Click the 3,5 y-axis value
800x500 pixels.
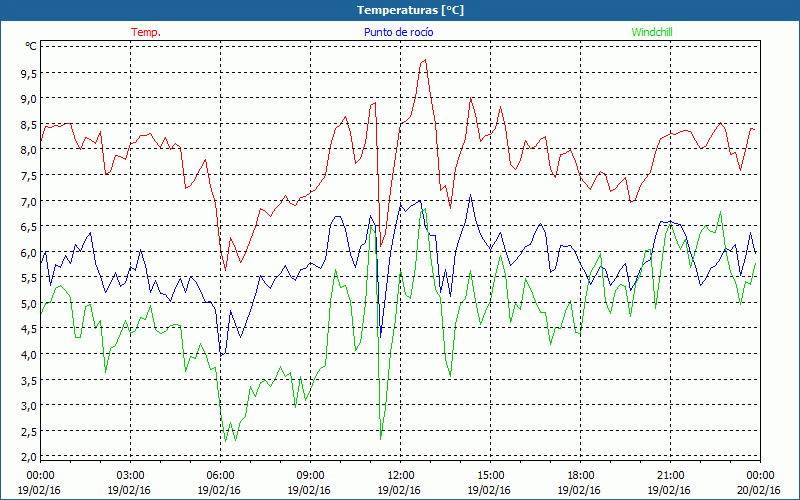pyautogui.click(x=29, y=381)
